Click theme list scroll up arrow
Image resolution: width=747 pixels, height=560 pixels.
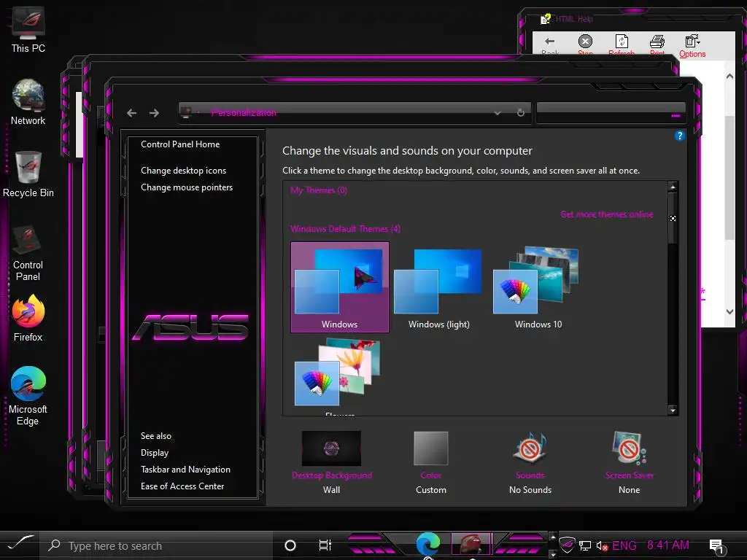[673, 187]
